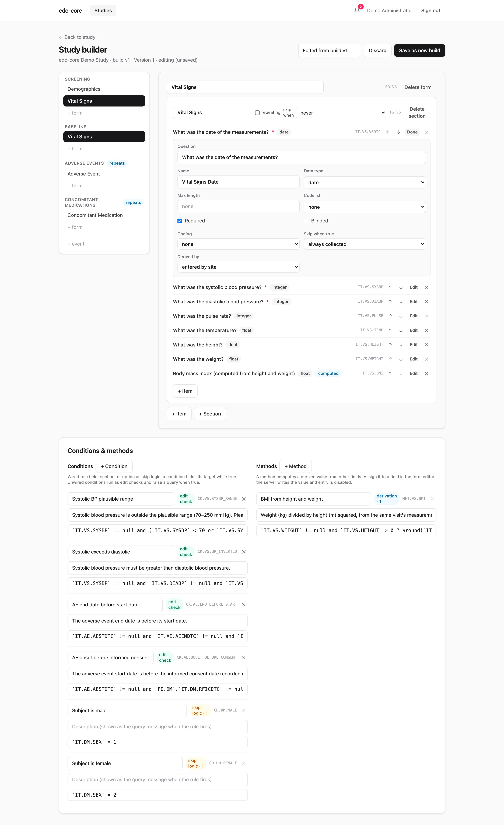Viewport: 504px width, 825px height.
Task: Delete the pulse rate item
Action: point(426,316)
